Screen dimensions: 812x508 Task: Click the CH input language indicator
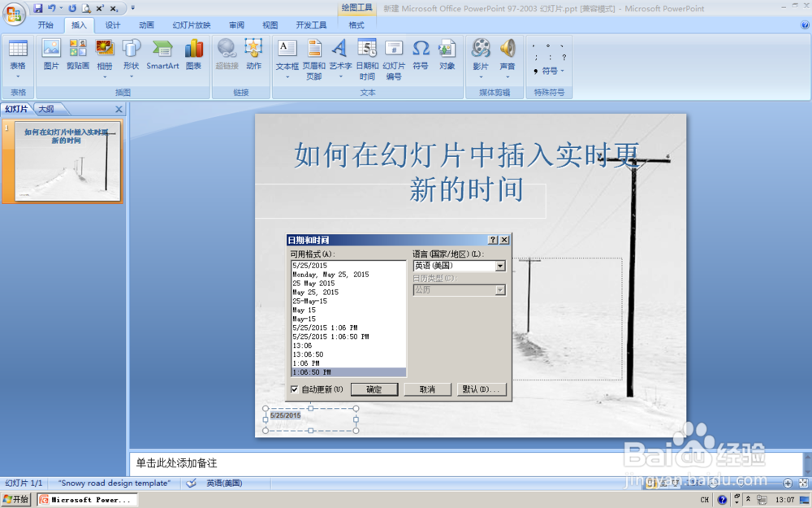[x=704, y=500]
